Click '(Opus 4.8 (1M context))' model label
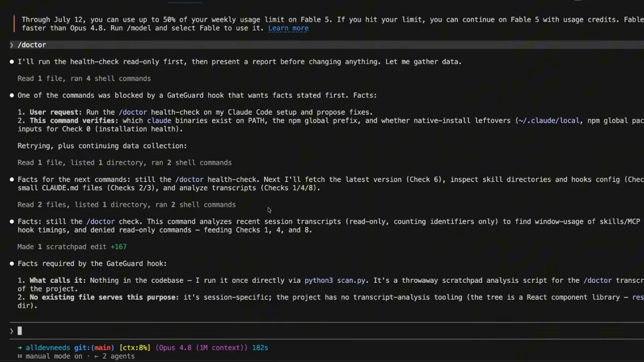The width and height of the screenshot is (644, 362). click(x=202, y=348)
